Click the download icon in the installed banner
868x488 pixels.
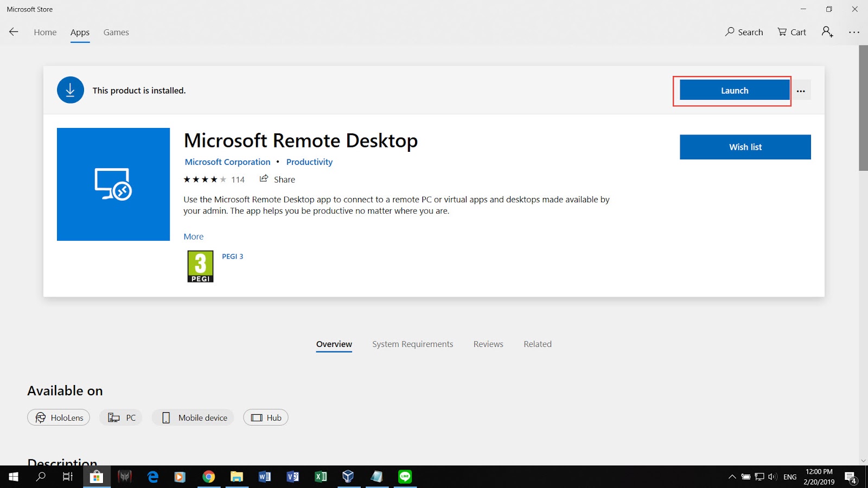(x=70, y=90)
